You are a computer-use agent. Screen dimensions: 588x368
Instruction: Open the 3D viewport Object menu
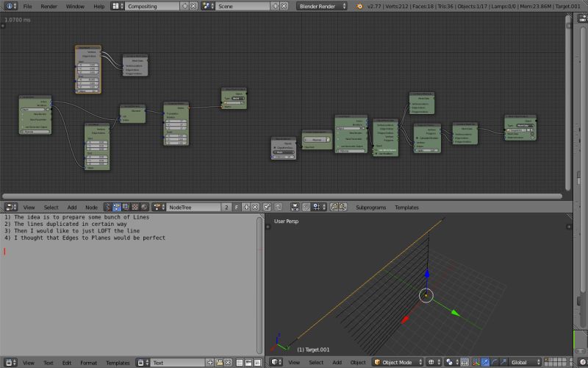pyautogui.click(x=358, y=362)
